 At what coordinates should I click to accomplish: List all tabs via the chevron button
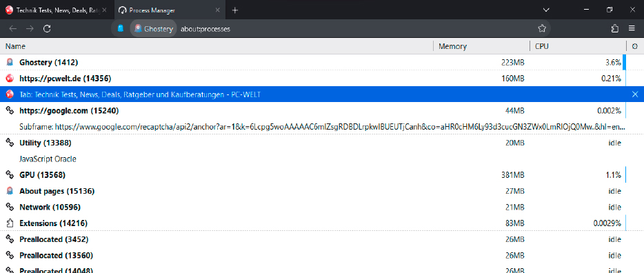(x=546, y=10)
